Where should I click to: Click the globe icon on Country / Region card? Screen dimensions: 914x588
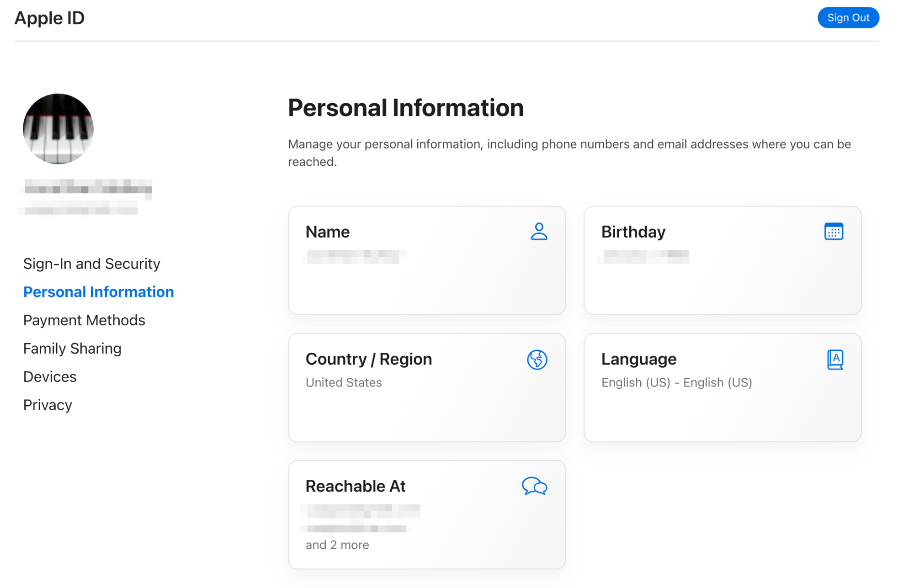(x=537, y=360)
